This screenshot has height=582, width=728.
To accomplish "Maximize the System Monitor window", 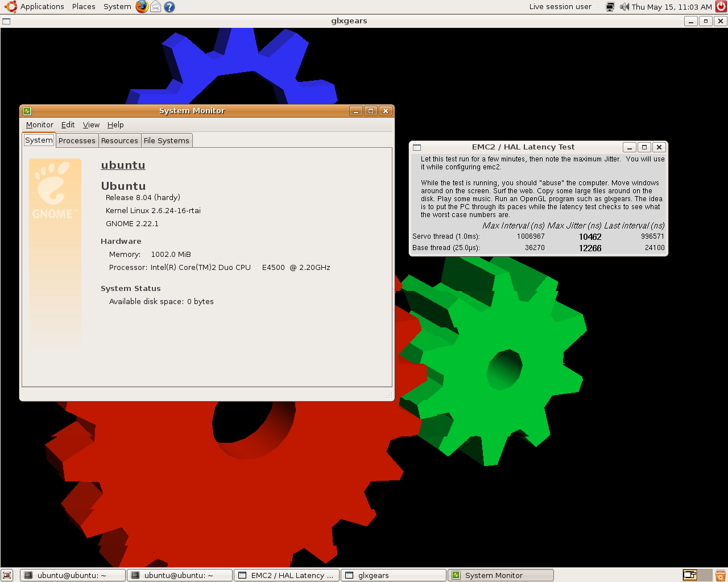I will 371,111.
